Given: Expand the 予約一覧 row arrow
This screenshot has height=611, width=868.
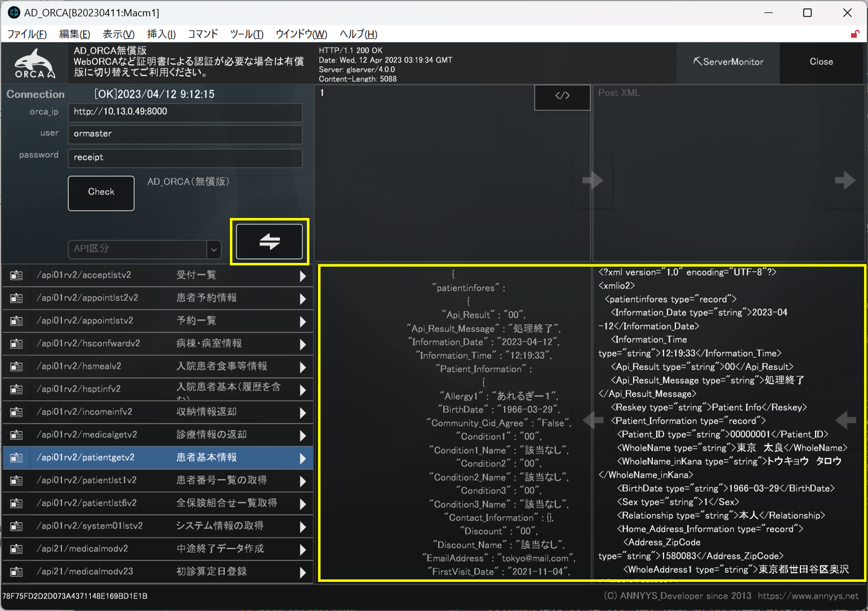Looking at the screenshot, I should point(303,322).
